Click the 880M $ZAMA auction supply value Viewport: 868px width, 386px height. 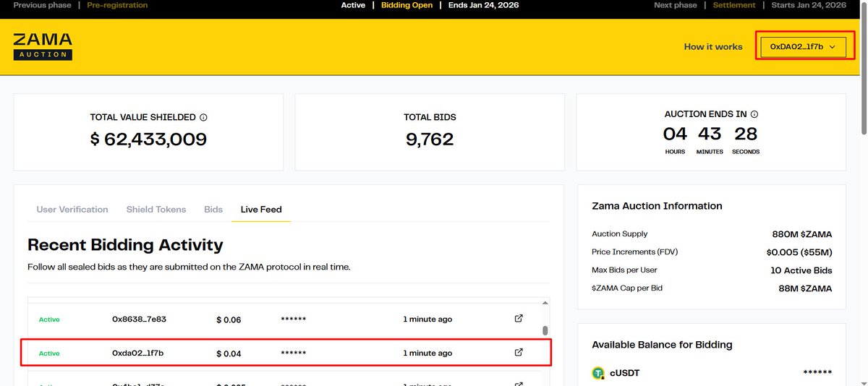(802, 234)
